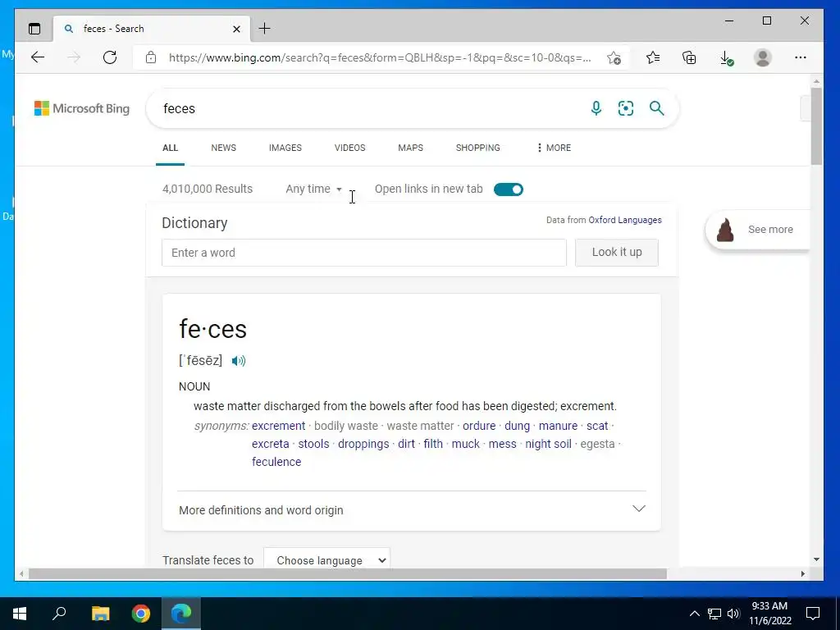Open the clock and date in tray
The height and width of the screenshot is (630, 840).
[x=769, y=614]
